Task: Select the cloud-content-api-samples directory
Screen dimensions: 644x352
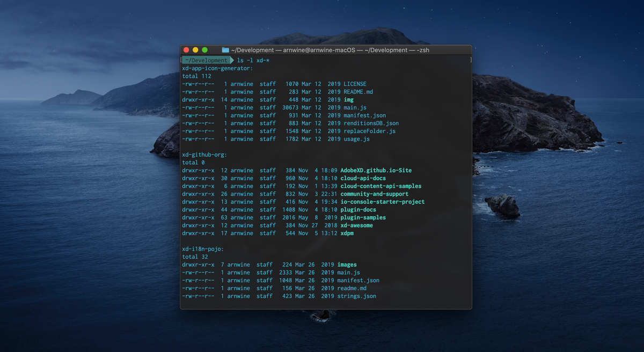Action: point(380,186)
